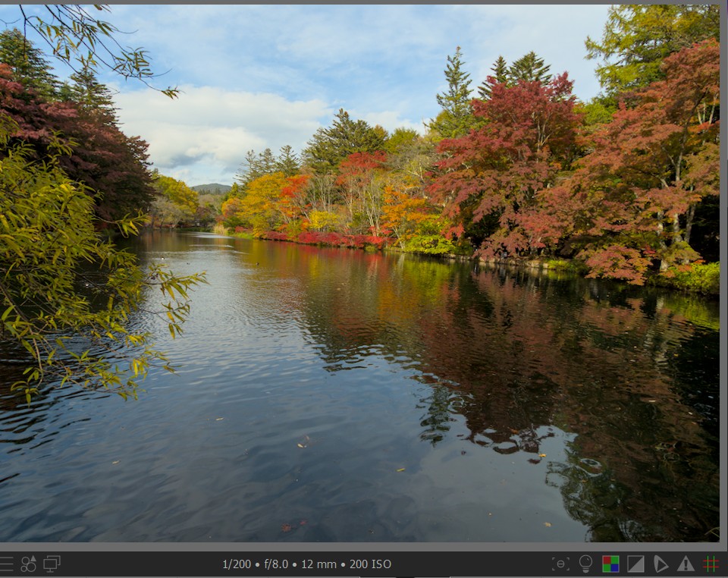Toggle clipping indication icon
This screenshot has width=728, height=578.
point(635,564)
